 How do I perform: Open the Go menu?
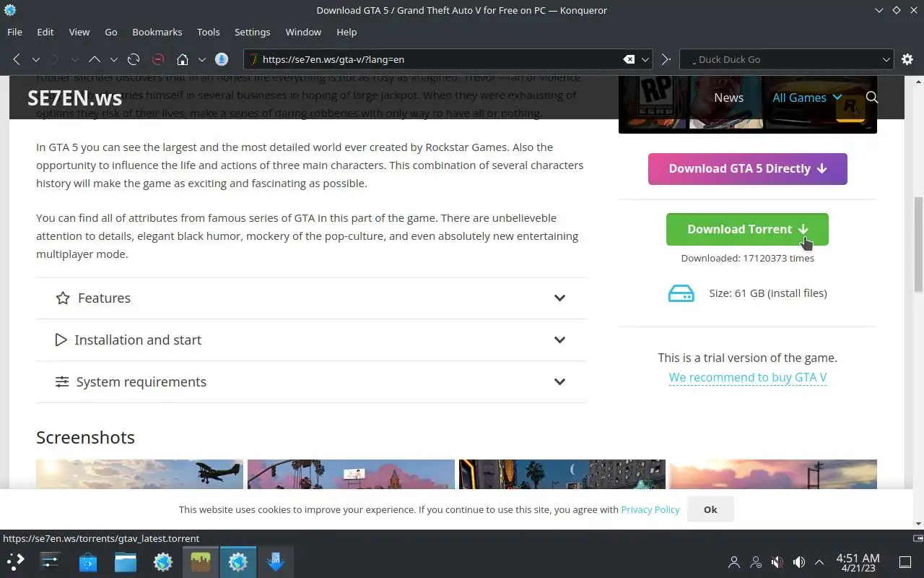tap(111, 32)
